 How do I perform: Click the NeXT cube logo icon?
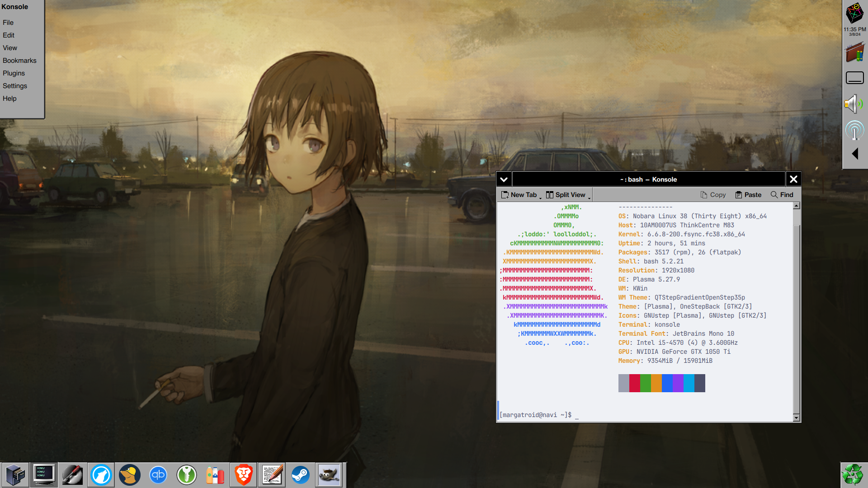854,13
